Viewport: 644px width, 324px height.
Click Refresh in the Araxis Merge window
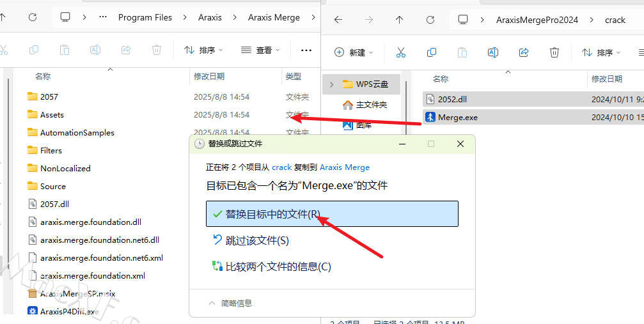[x=33, y=17]
